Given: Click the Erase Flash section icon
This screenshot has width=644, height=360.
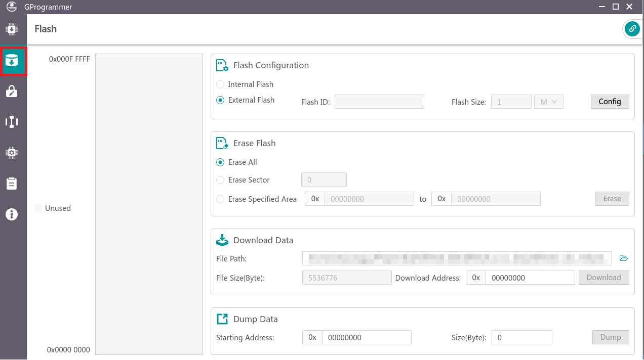Looking at the screenshot, I should coord(222,143).
